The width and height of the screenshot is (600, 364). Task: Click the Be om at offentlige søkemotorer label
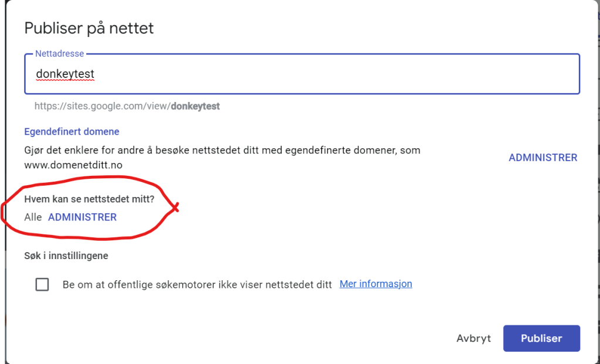coord(197,284)
